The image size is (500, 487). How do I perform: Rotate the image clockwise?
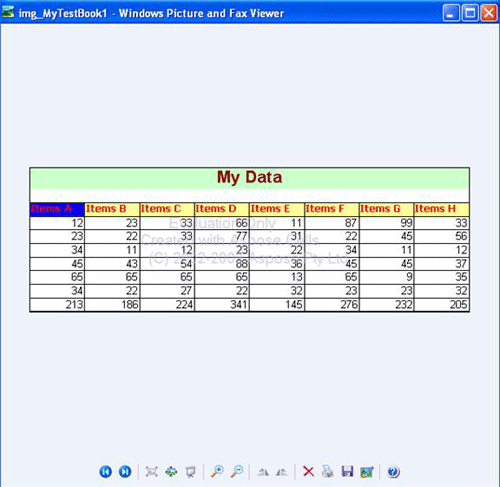pos(263,472)
